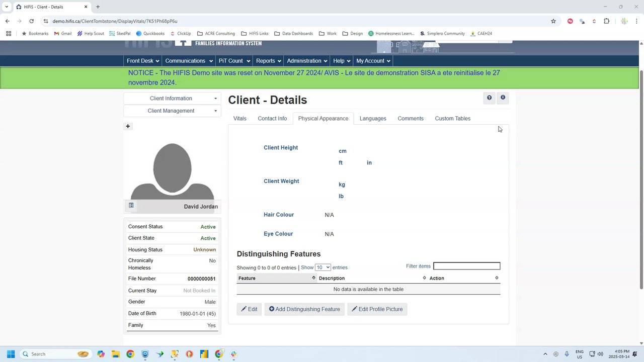Screen dimensions: 644x362
Task: Open the PiT Count menu
Action: tap(234, 61)
